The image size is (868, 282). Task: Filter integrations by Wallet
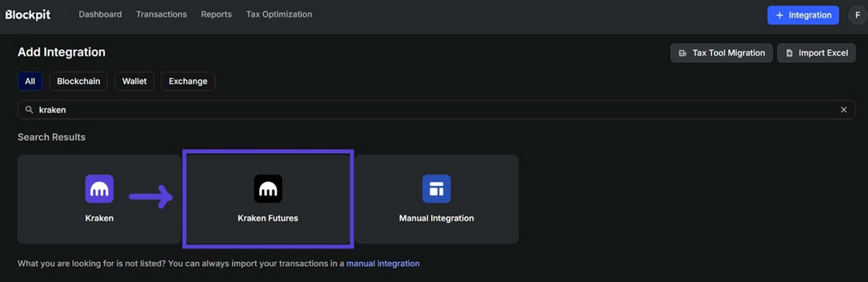pos(134,81)
